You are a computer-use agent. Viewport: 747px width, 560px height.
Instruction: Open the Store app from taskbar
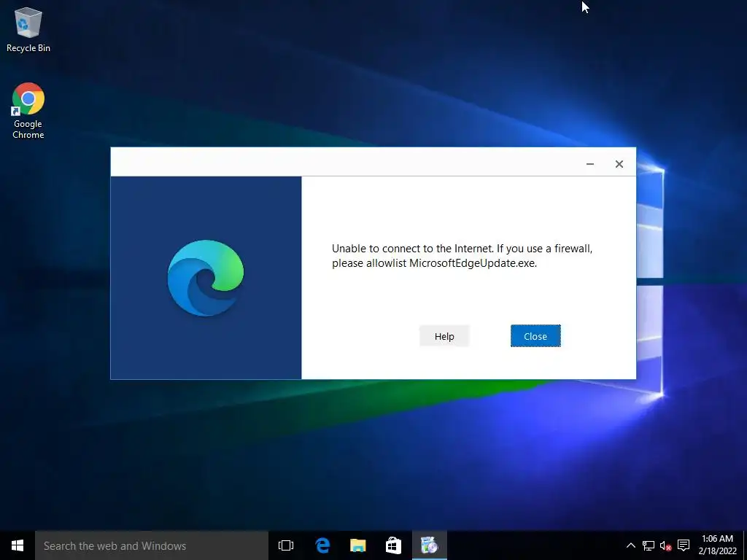(x=393, y=545)
